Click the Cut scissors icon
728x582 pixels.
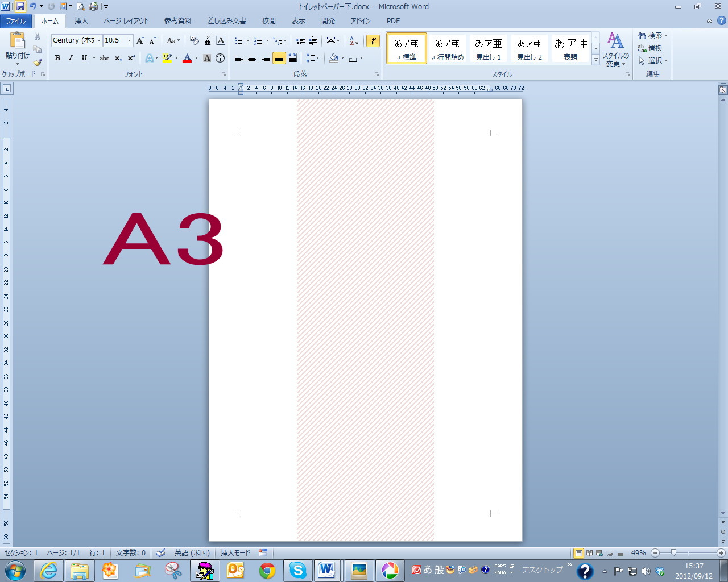pos(38,36)
